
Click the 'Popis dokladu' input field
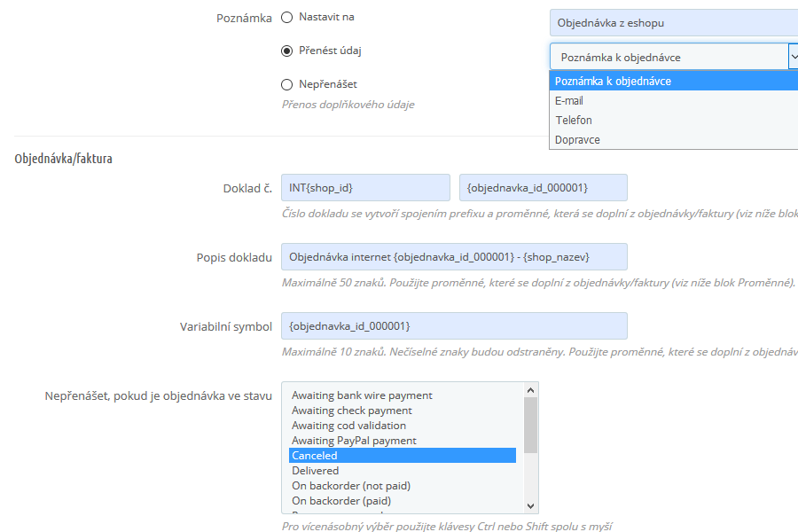coord(454,257)
